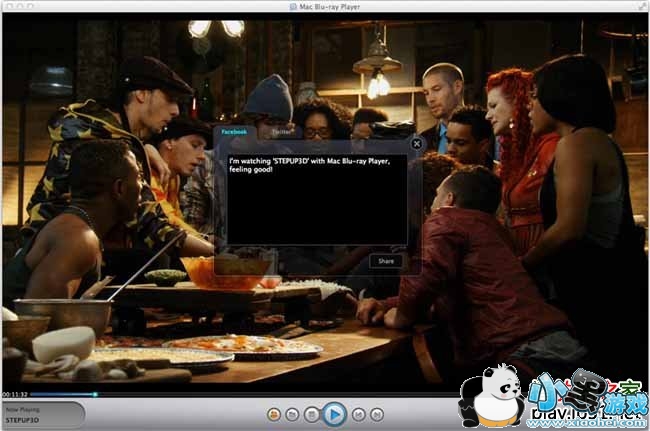The width and height of the screenshot is (650, 431).
Task: Skip to next chapter
Action: 376,414
